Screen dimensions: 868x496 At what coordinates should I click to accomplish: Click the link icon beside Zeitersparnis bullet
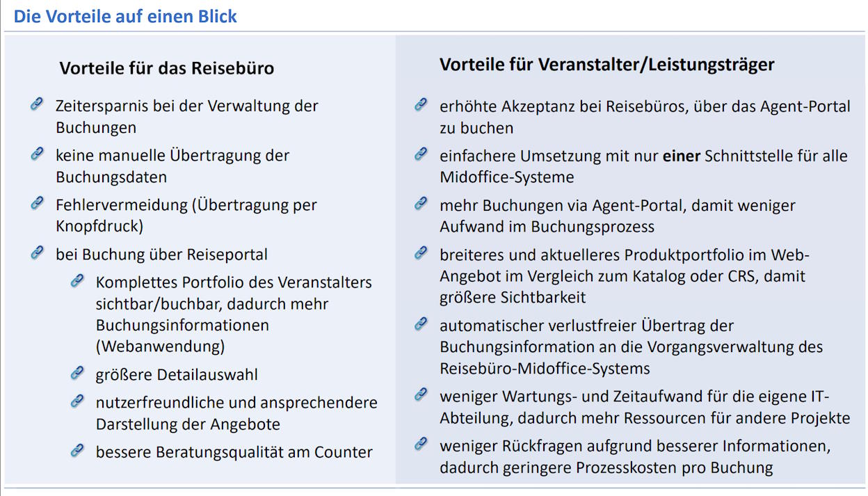38,104
